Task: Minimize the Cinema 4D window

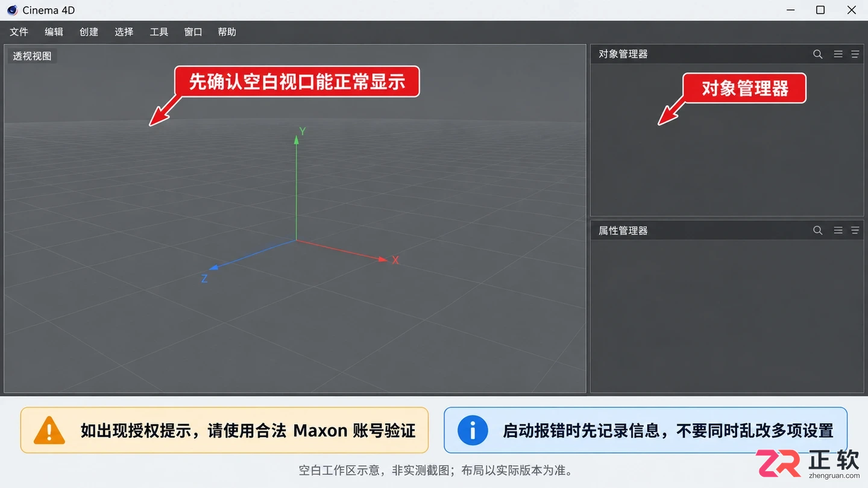Action: (x=791, y=10)
